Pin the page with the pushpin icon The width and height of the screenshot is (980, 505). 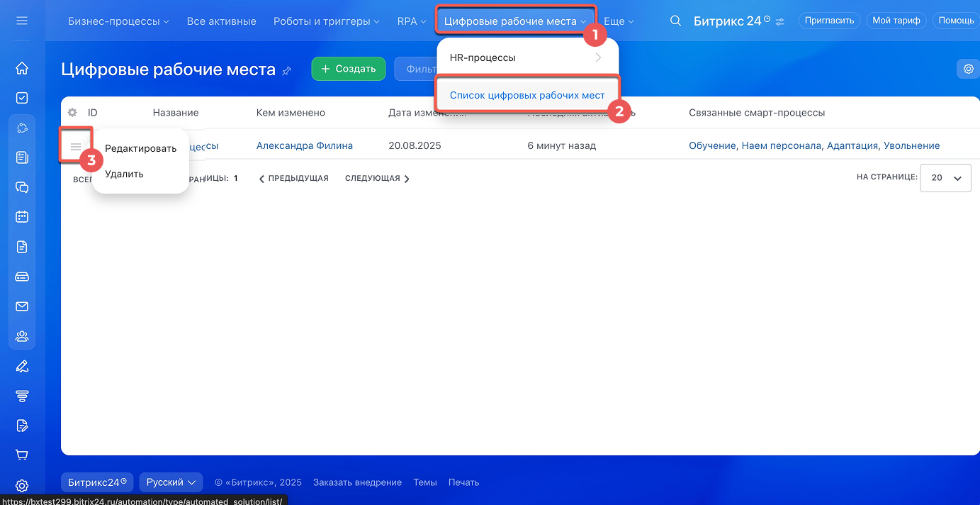pos(287,70)
